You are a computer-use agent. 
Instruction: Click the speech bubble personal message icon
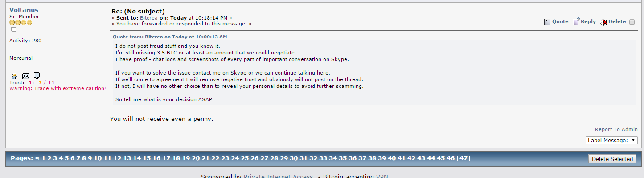coord(37,75)
